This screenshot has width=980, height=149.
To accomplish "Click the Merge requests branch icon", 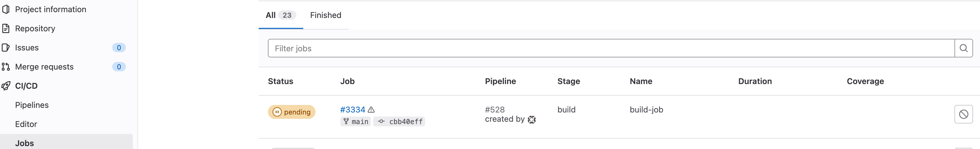I will click(x=6, y=67).
